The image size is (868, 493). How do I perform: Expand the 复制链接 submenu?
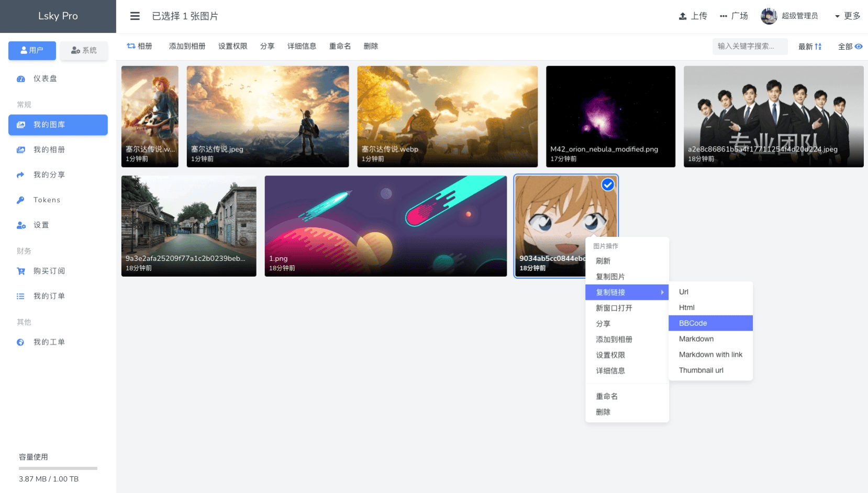(x=610, y=292)
